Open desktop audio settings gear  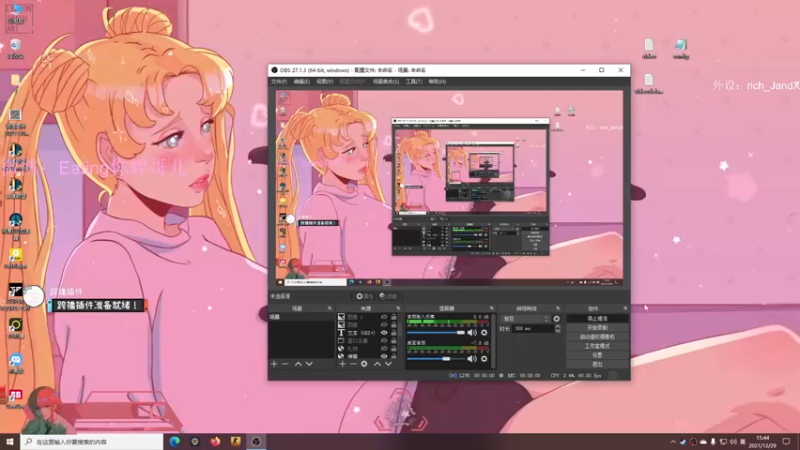[x=484, y=359]
